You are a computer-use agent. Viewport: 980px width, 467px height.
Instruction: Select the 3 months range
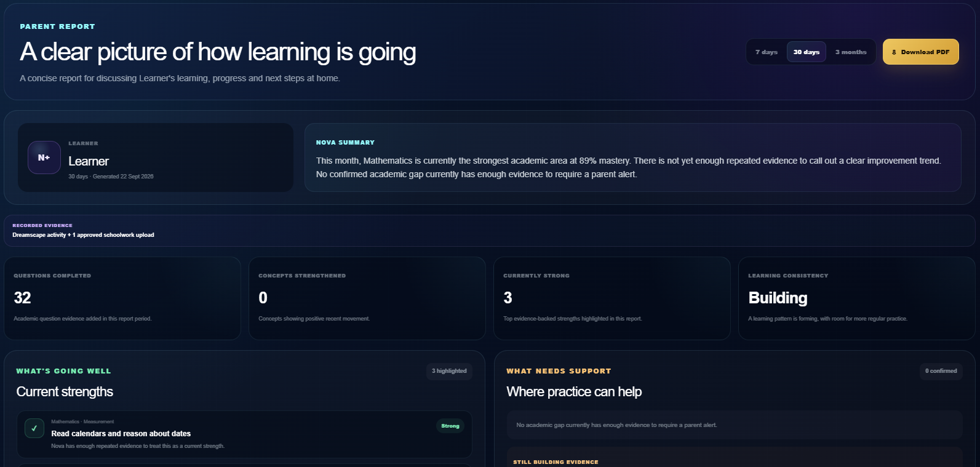[x=851, y=52]
